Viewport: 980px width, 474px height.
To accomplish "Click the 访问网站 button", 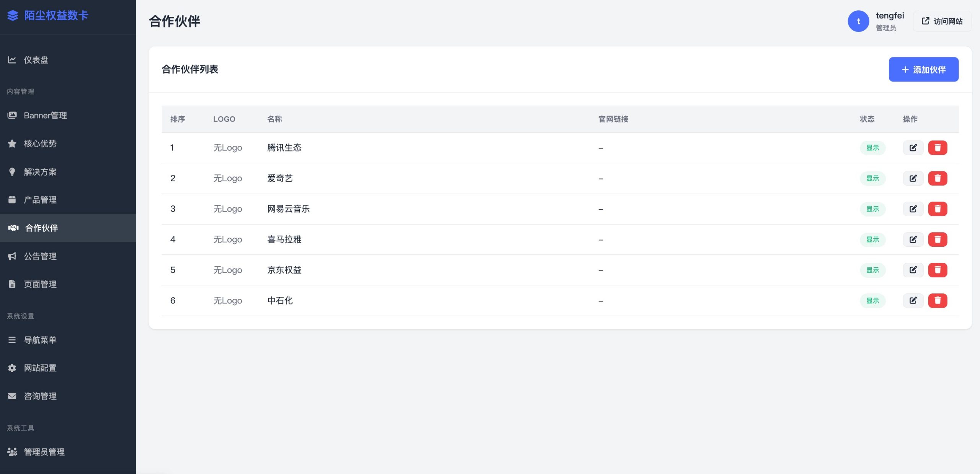I will click(942, 21).
